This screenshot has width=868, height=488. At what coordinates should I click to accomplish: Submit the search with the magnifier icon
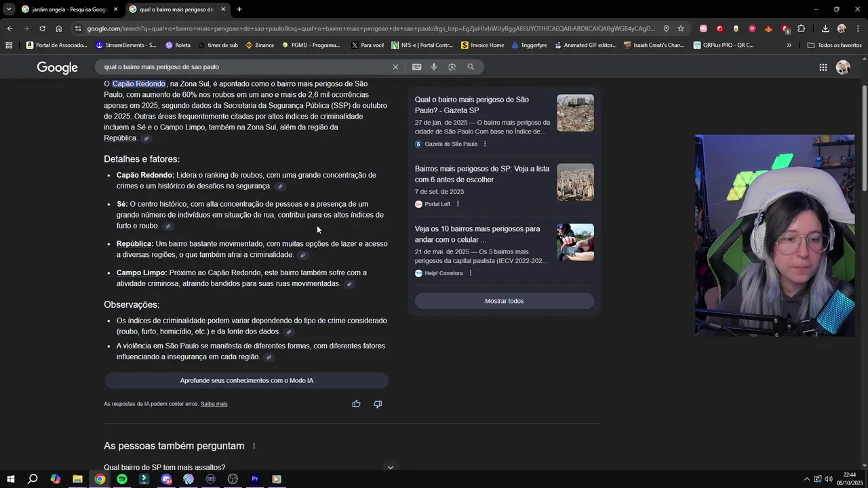(x=471, y=67)
